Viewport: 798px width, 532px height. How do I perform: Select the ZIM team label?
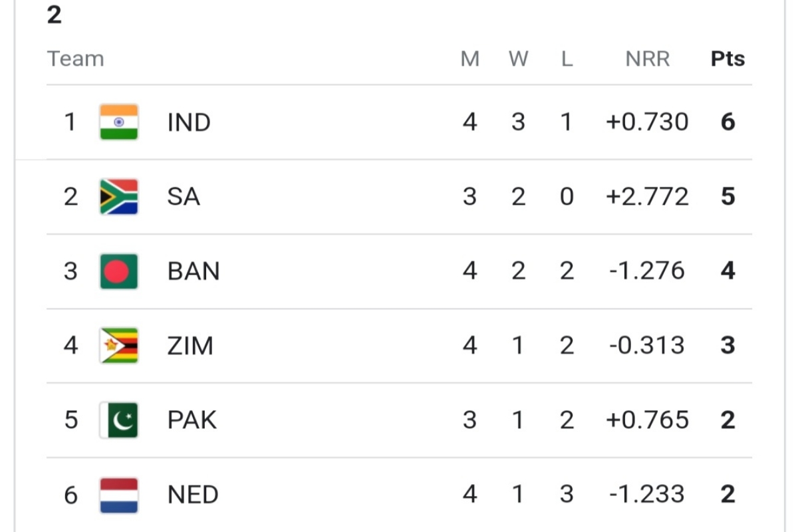(190, 346)
